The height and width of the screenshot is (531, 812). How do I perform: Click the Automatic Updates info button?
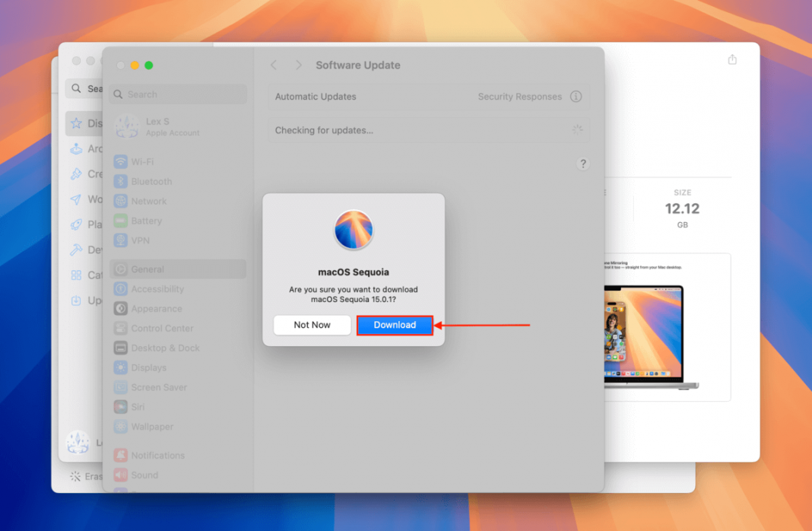(x=576, y=97)
